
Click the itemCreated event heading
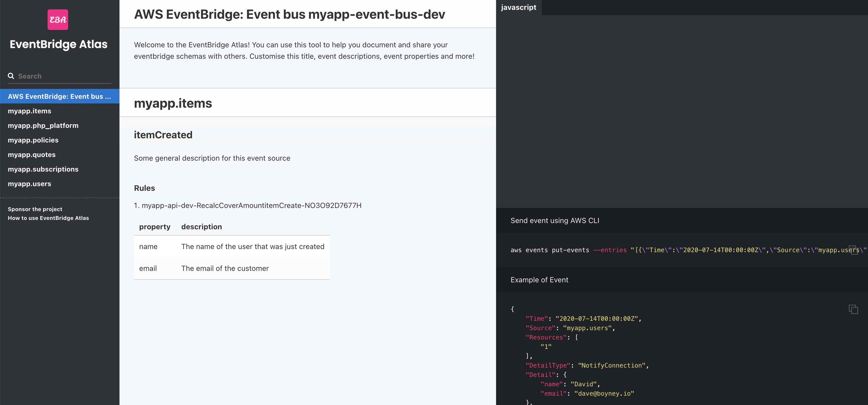coord(163,135)
